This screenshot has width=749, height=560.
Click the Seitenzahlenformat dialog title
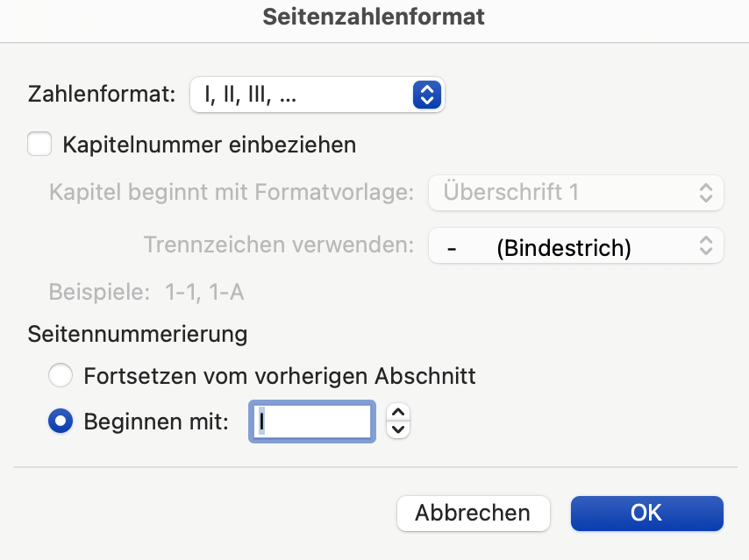[x=374, y=17]
